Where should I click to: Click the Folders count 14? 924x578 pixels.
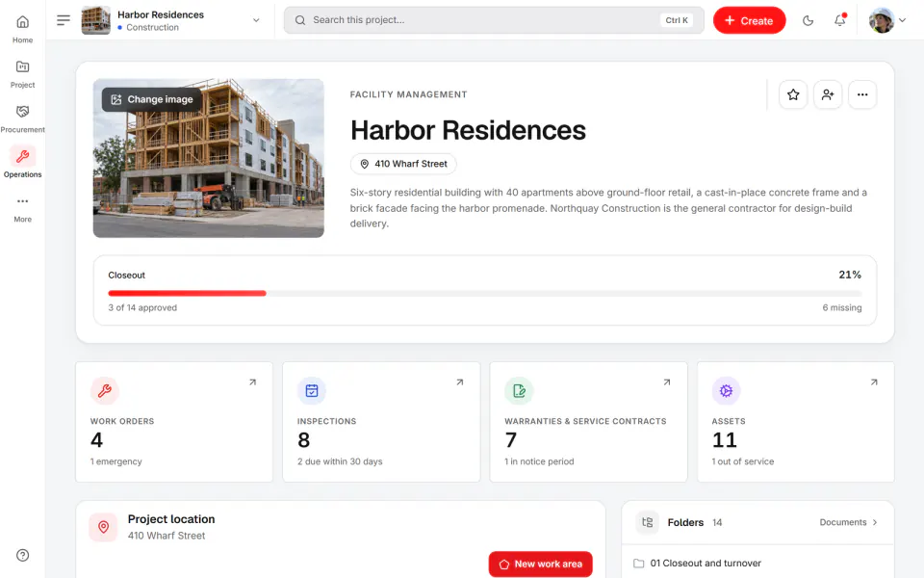[717, 522]
